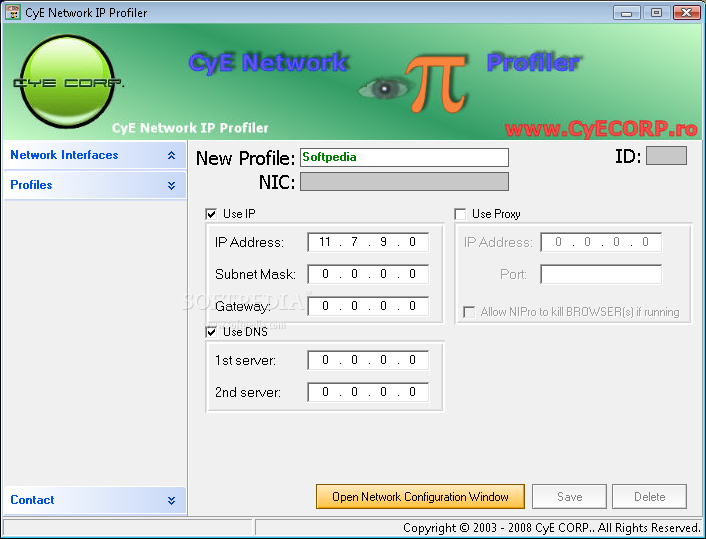Enable the Use Proxy checkbox
Image resolution: width=706 pixels, height=539 pixels.
[x=460, y=214]
